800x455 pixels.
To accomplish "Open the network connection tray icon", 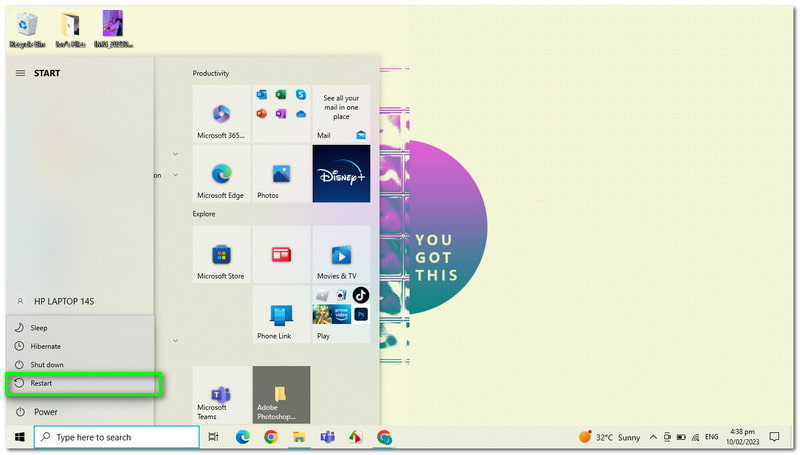I will point(695,437).
